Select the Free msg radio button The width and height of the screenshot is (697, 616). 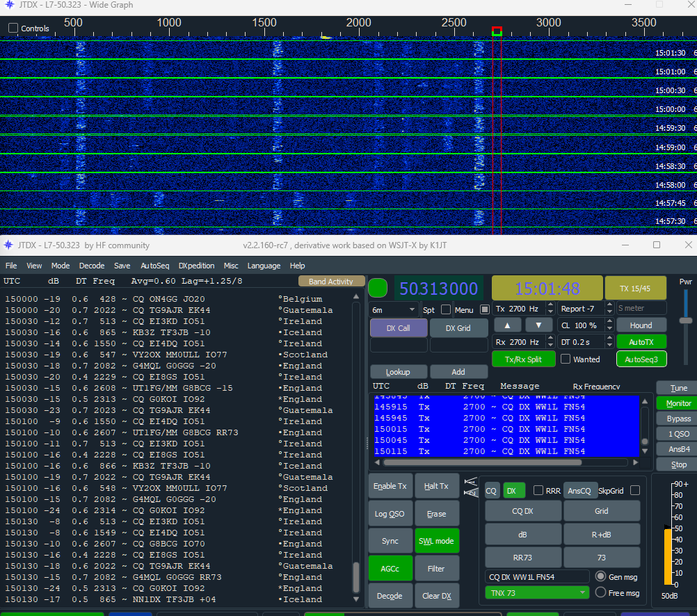[x=601, y=592]
